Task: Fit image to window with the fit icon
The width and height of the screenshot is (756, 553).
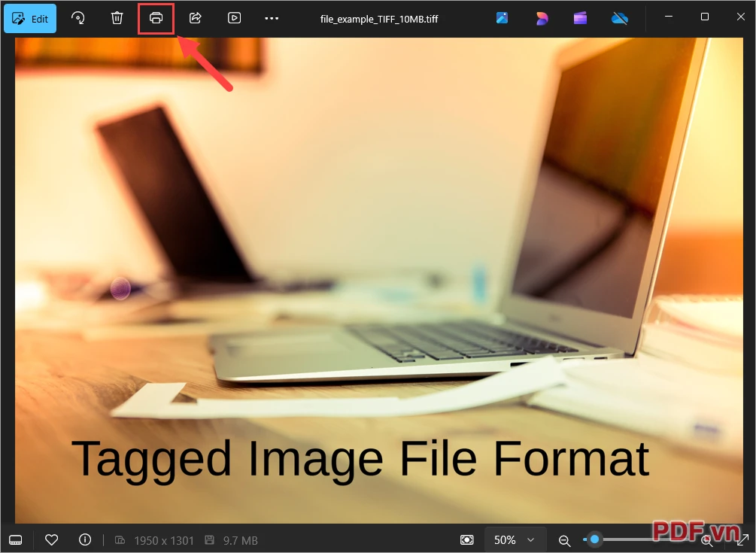Action: click(x=466, y=539)
